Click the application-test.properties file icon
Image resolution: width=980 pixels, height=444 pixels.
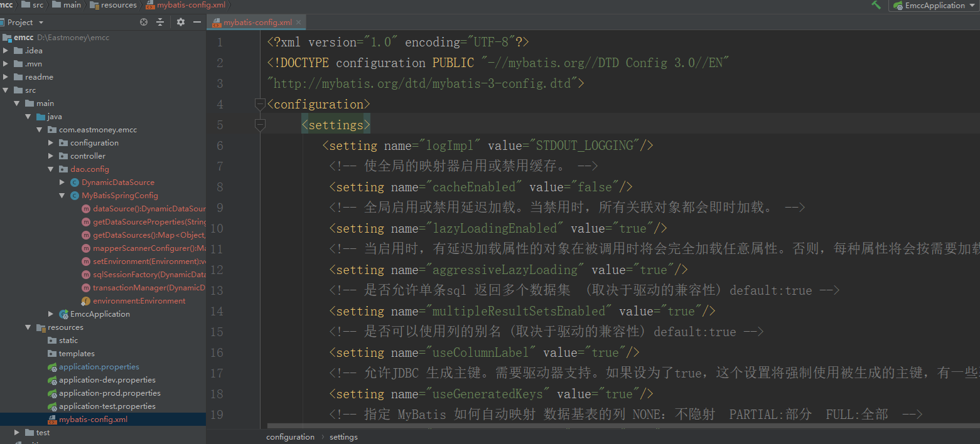[53, 406]
